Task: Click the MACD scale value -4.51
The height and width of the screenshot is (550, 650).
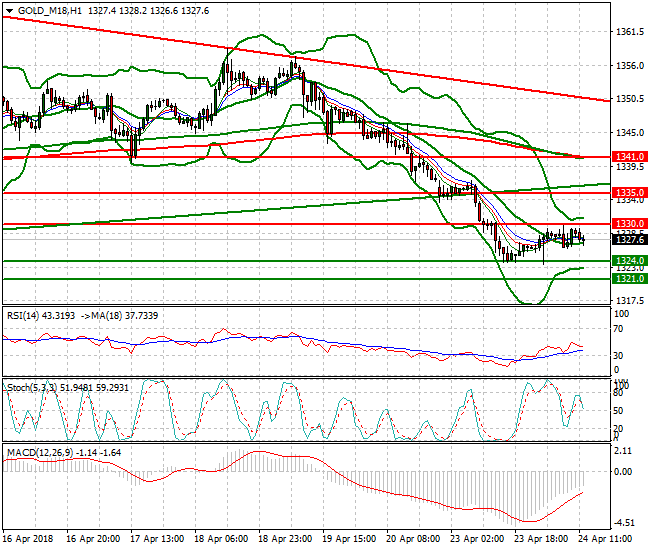Action: 623,523
